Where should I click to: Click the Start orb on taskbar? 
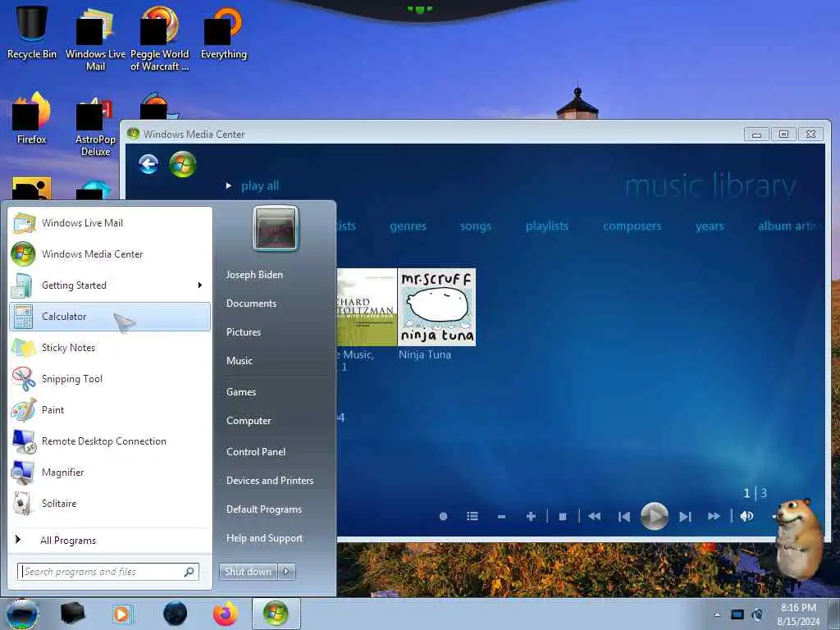click(x=22, y=614)
